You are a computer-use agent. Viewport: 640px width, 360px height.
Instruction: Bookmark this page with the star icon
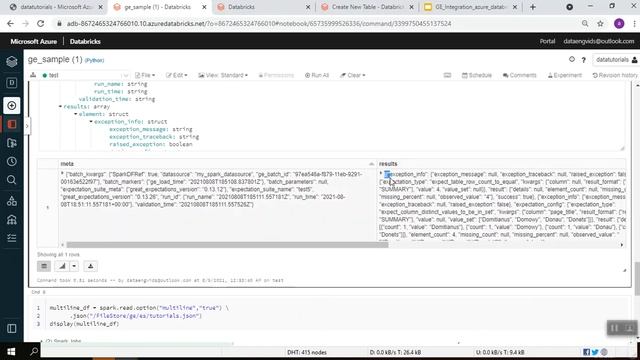pos(600,24)
